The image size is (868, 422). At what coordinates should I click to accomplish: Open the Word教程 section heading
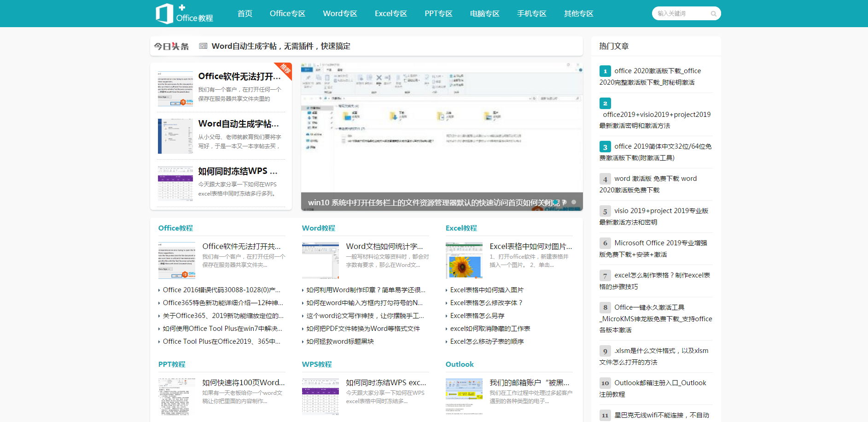click(318, 228)
